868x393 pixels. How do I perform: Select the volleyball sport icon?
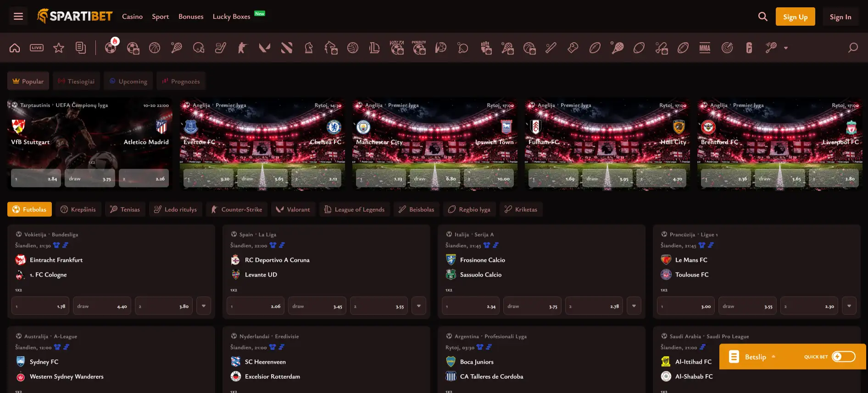(353, 48)
